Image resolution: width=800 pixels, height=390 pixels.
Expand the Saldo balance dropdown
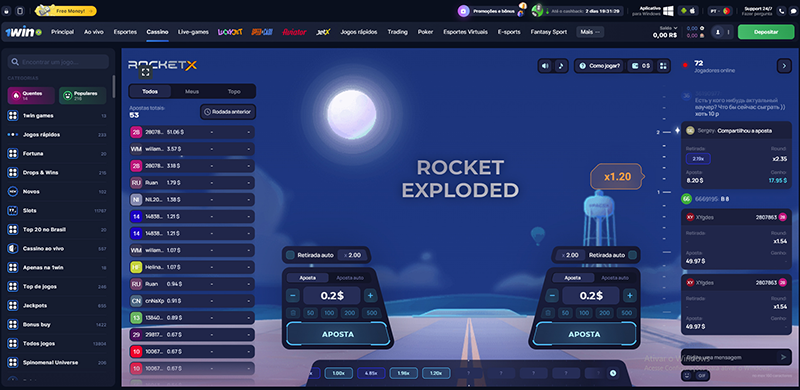(668, 28)
